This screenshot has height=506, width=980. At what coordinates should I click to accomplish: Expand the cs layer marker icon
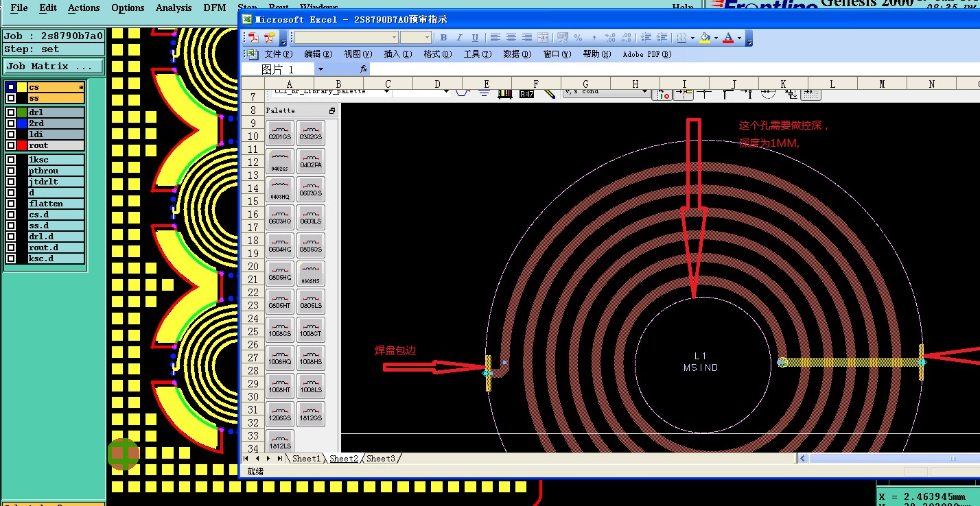81,87
